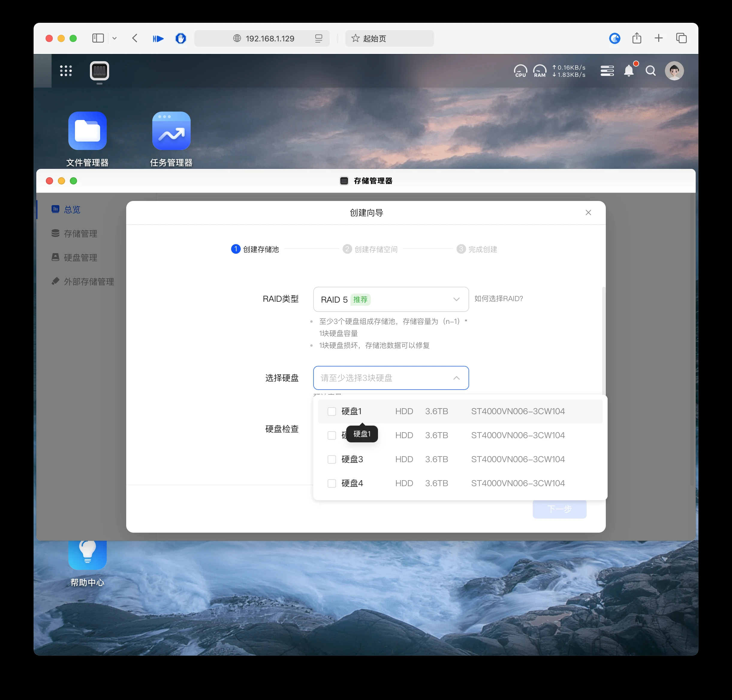Image resolution: width=732 pixels, height=700 pixels.
Task: Click the network speed indicator
Action: pos(569,71)
